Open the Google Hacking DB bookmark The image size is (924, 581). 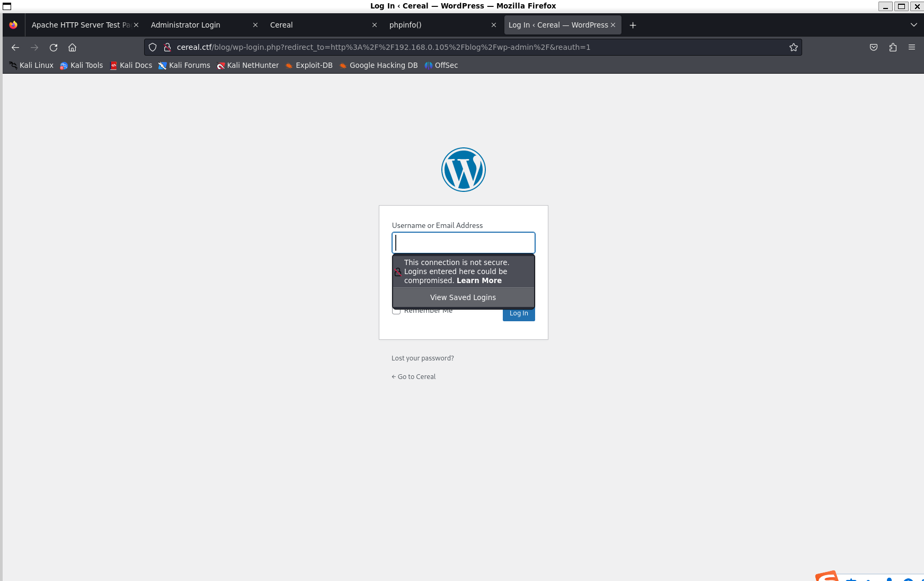click(x=378, y=65)
